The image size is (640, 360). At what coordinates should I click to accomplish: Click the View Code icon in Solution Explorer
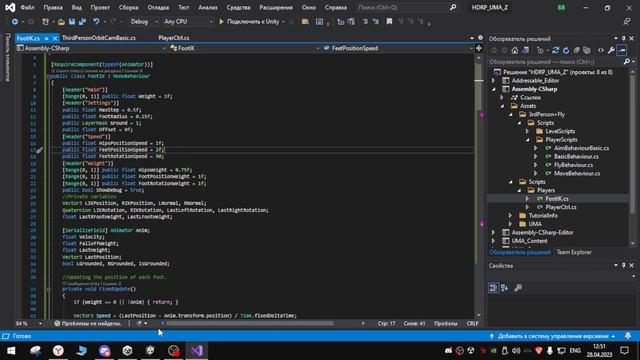(x=600, y=50)
